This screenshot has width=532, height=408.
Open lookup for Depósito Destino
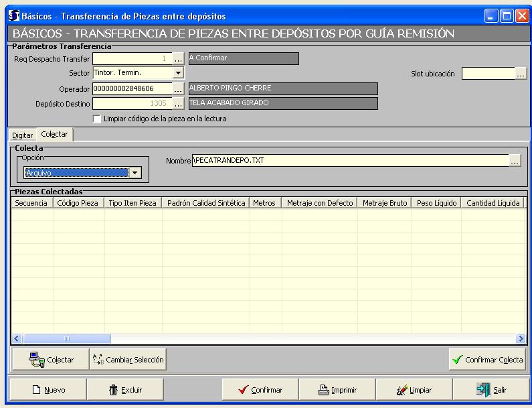(178, 104)
